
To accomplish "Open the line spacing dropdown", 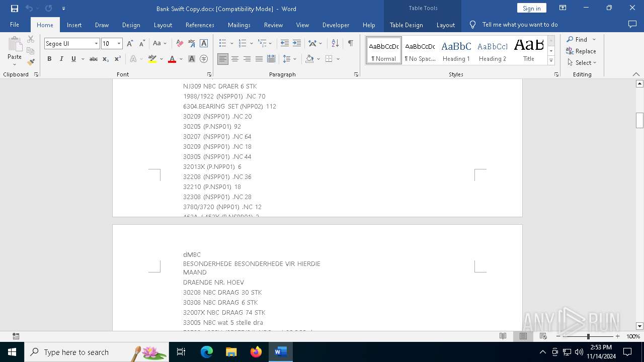I will pos(295,59).
